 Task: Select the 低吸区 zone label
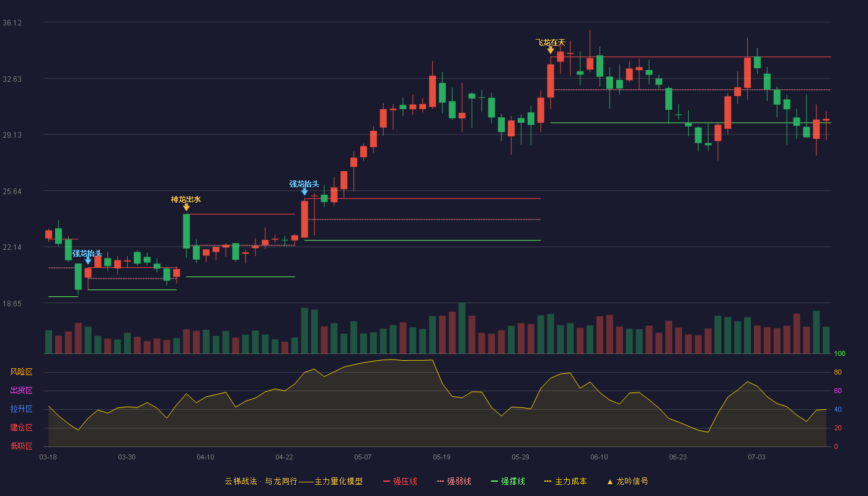[x=21, y=446]
